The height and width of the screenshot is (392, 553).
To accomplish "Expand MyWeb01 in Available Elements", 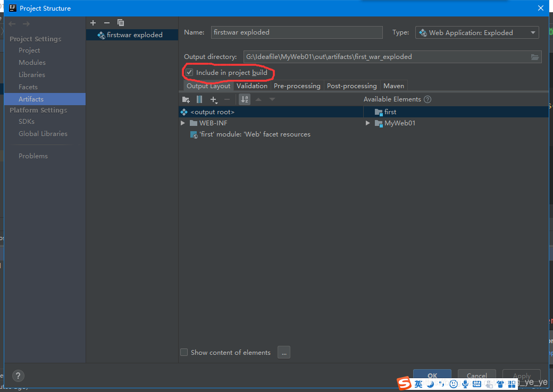I will [367, 123].
